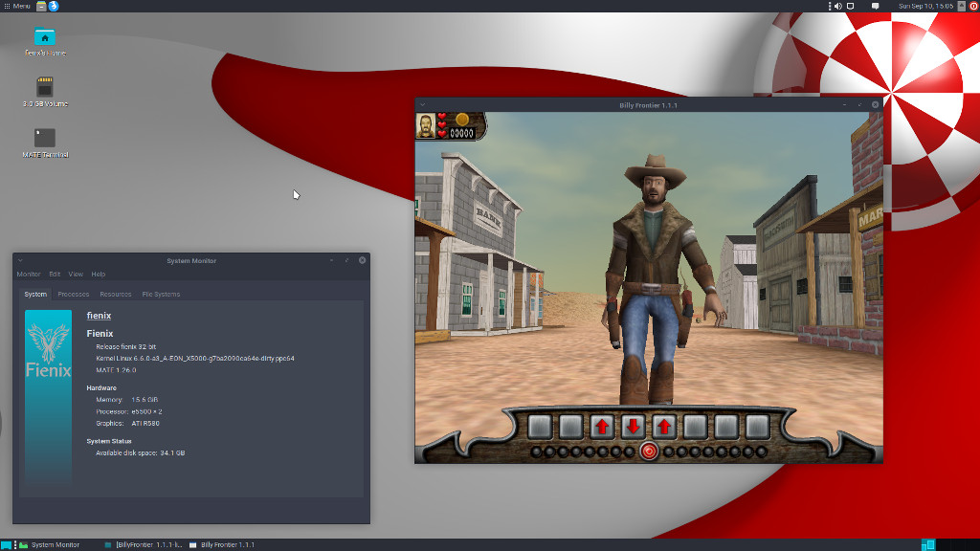This screenshot has height=551, width=980.
Task: Click the Processor e5500 × 2 line
Action: click(x=129, y=411)
